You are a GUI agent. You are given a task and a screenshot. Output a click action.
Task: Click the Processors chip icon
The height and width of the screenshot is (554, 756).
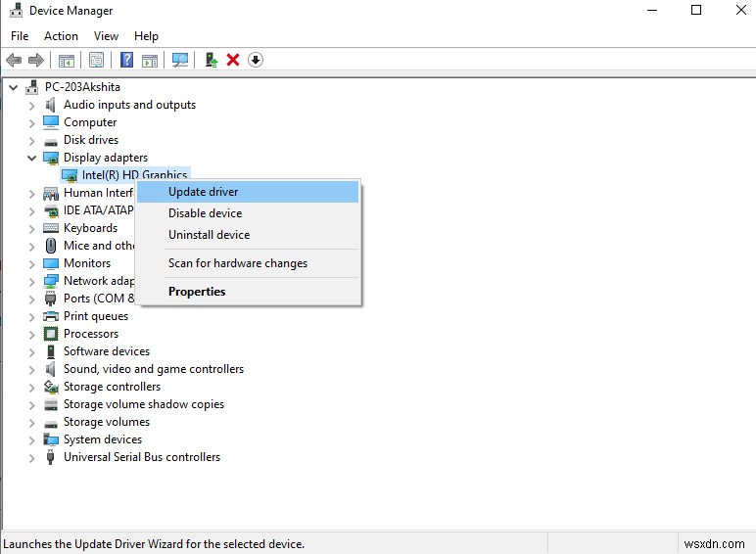pyautogui.click(x=51, y=334)
